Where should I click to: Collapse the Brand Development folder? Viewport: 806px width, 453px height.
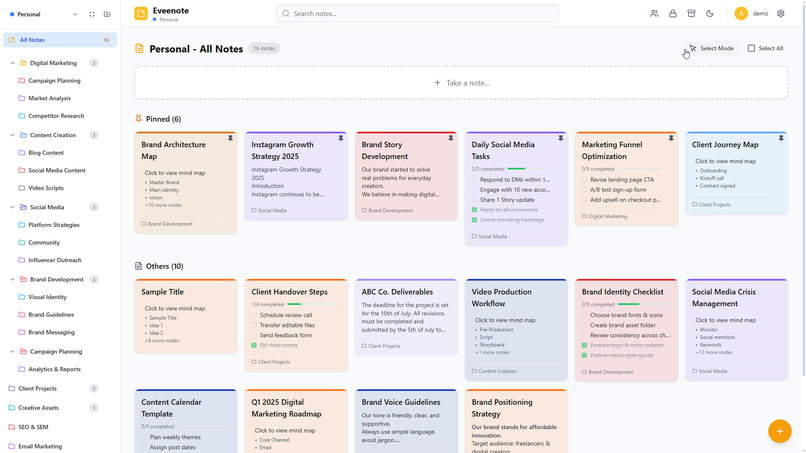point(12,280)
